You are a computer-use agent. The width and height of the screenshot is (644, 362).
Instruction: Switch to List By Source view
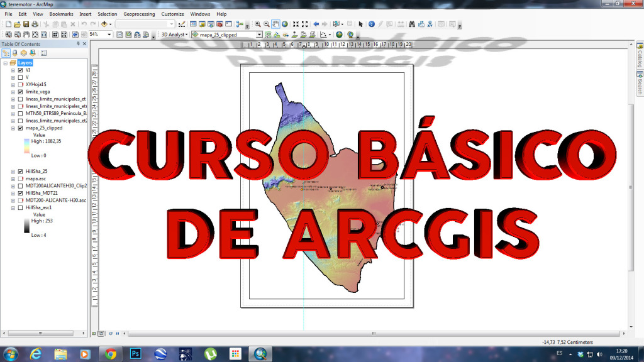[15, 53]
